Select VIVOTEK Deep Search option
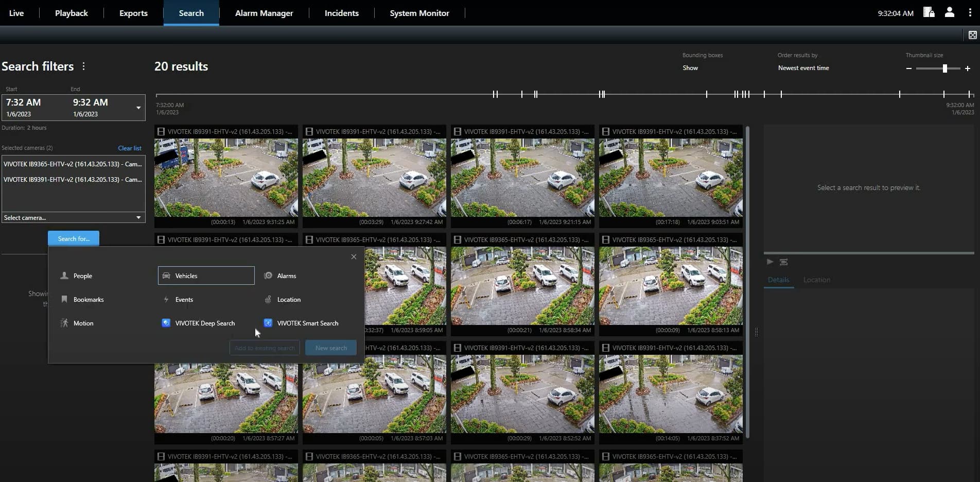Viewport: 980px width, 482px height. [204, 323]
